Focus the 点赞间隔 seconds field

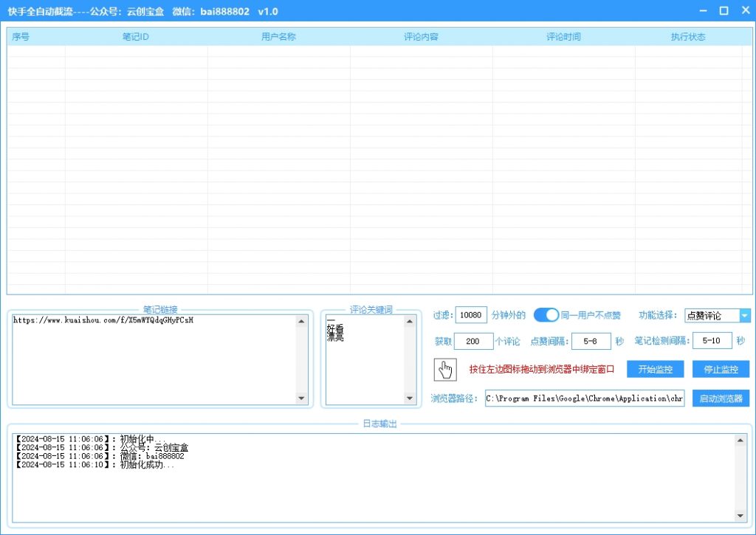click(592, 341)
